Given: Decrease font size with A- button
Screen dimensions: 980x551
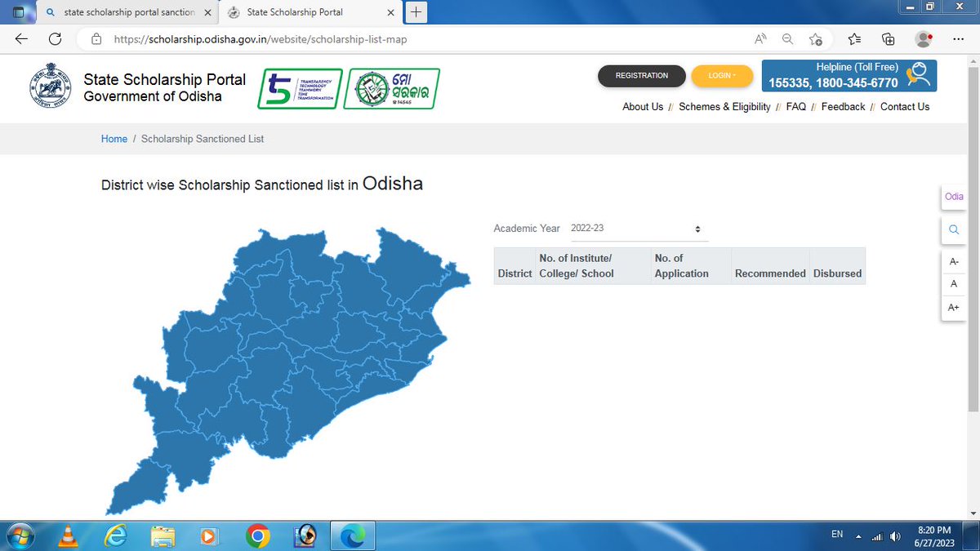Looking at the screenshot, I should [953, 261].
